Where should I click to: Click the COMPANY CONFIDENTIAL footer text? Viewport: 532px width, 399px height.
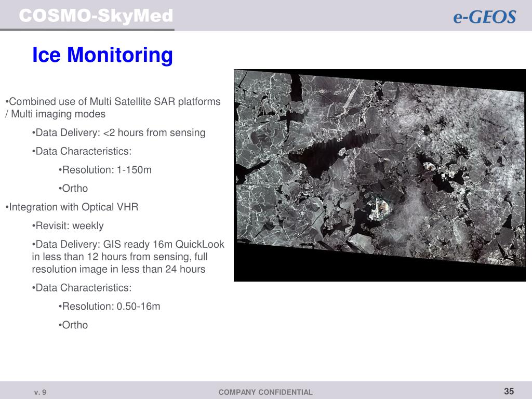coord(265,392)
